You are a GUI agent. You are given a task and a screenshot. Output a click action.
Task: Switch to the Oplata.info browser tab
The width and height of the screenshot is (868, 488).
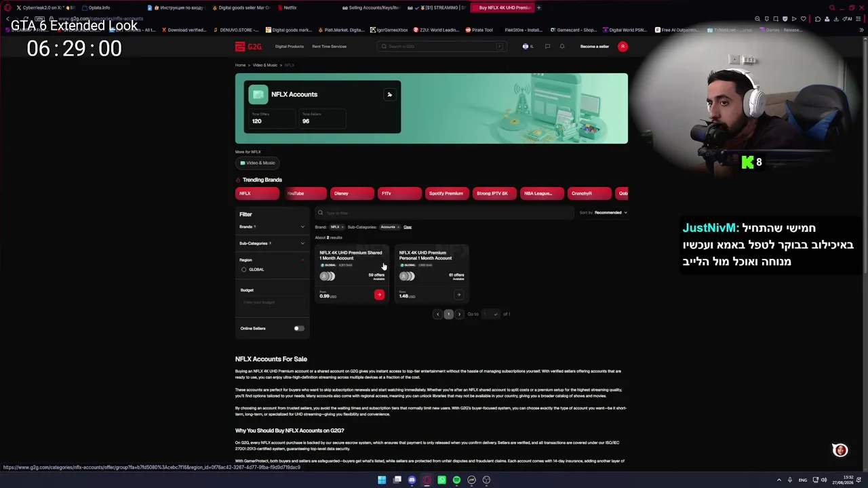pyautogui.click(x=111, y=7)
